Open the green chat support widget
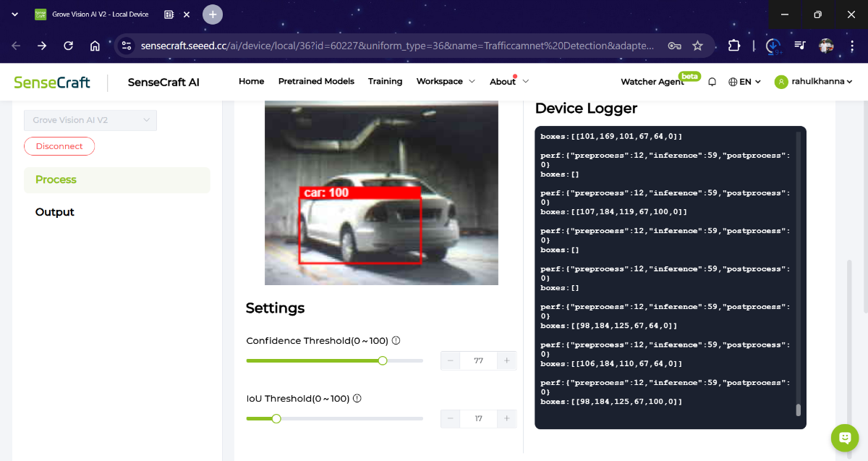Screen dimensions: 868x461 click(844, 437)
